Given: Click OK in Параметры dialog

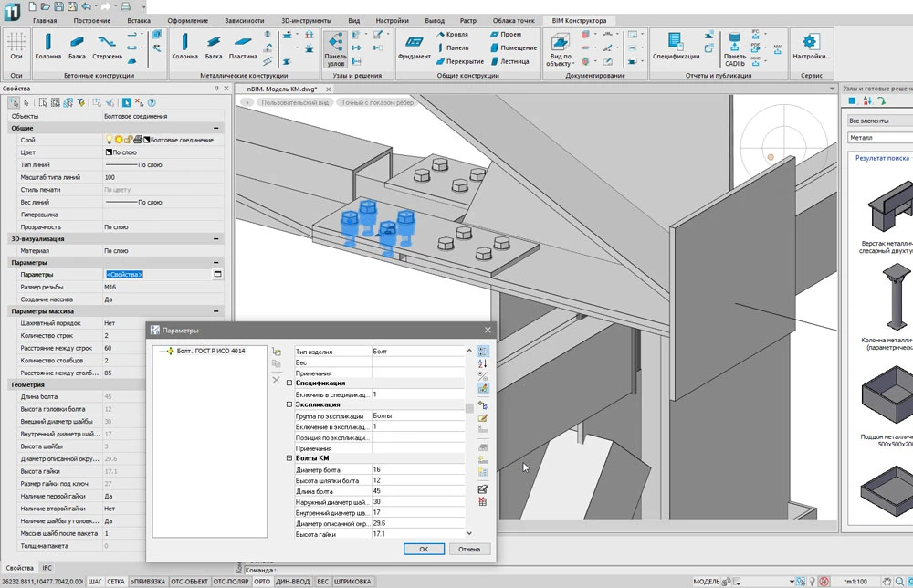Looking at the screenshot, I should [x=424, y=549].
